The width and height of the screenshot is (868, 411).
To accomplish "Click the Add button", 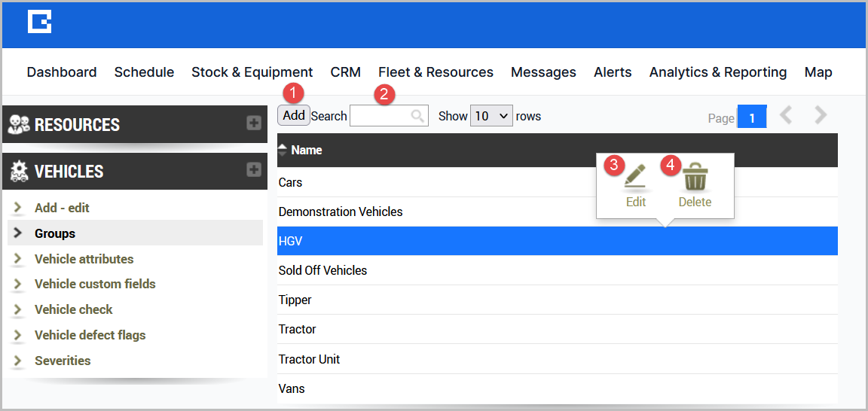I will [294, 115].
